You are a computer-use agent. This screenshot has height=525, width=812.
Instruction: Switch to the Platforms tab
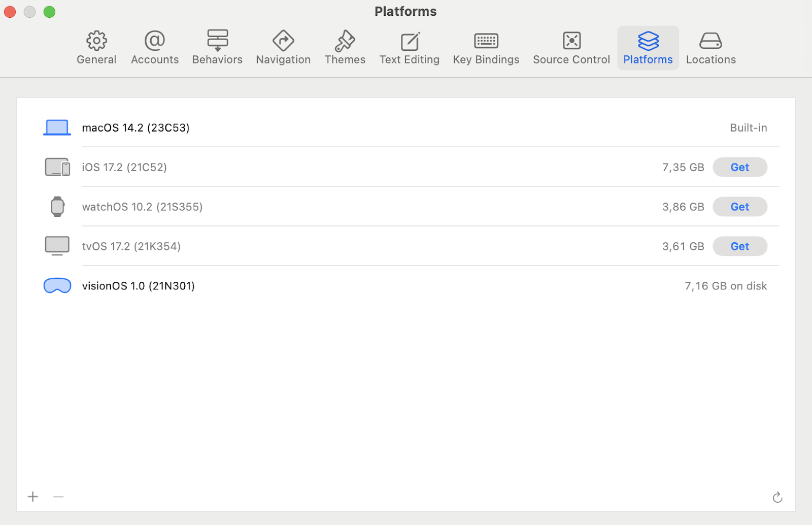(648, 47)
